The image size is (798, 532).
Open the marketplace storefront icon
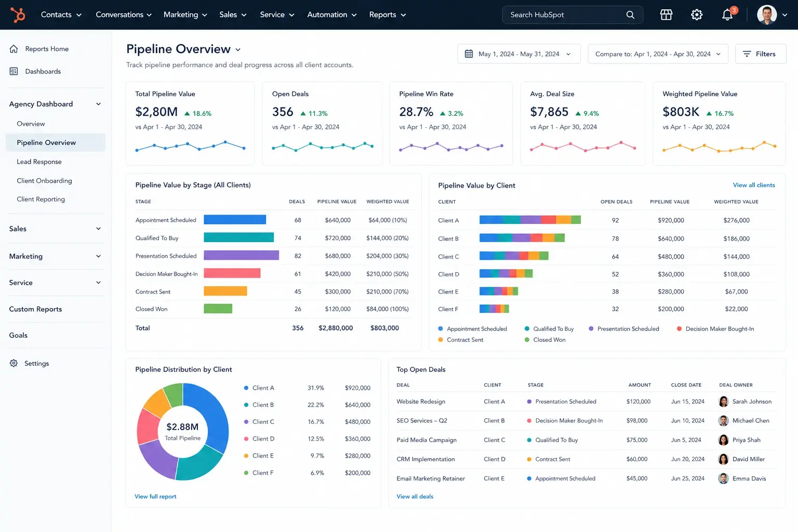[666, 15]
